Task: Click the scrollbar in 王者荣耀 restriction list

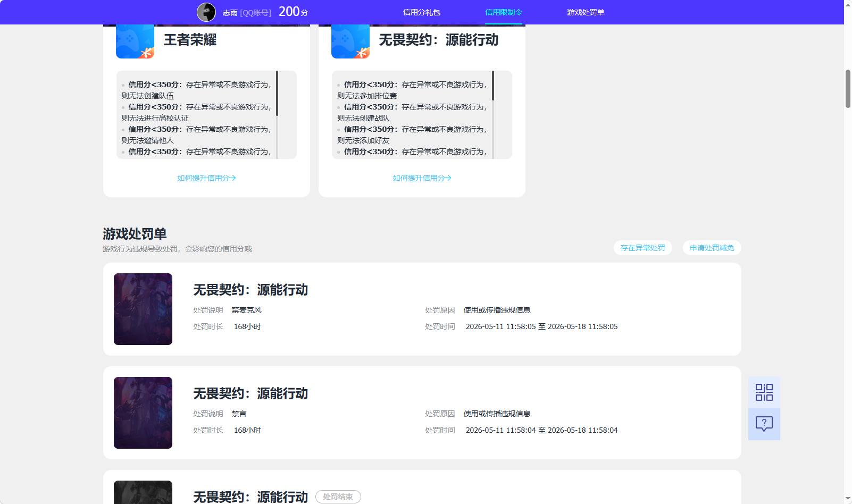Action: coord(277,94)
